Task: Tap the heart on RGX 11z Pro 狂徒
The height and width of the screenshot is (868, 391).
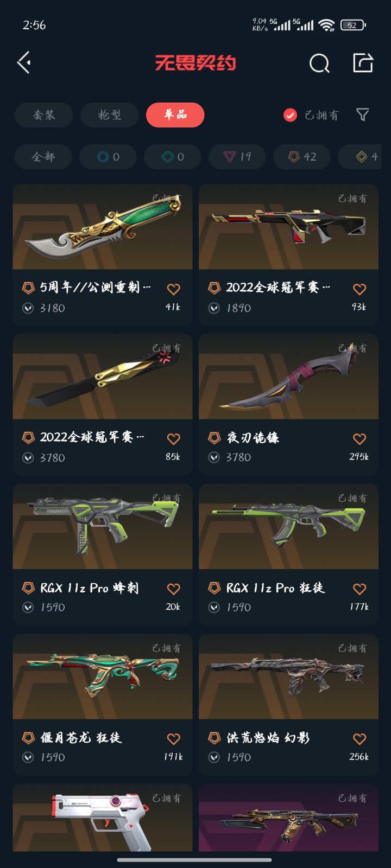Action: coord(360,589)
